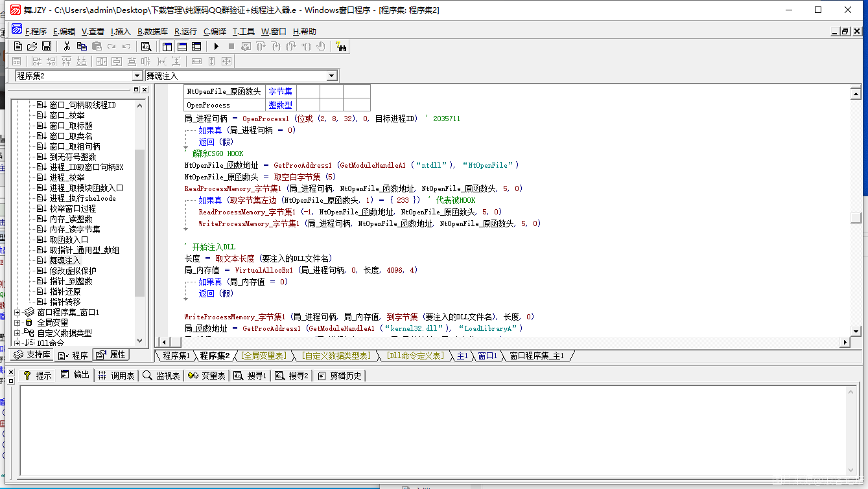Viewport: 868px width, 489px height.
Task: Switch to the 支持库 panel tab
Action: [32, 355]
